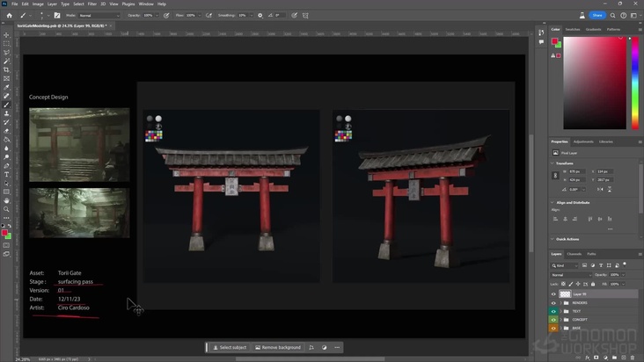The image size is (644, 362).
Task: Select the Horizontal Type tool
Action: click(6, 175)
